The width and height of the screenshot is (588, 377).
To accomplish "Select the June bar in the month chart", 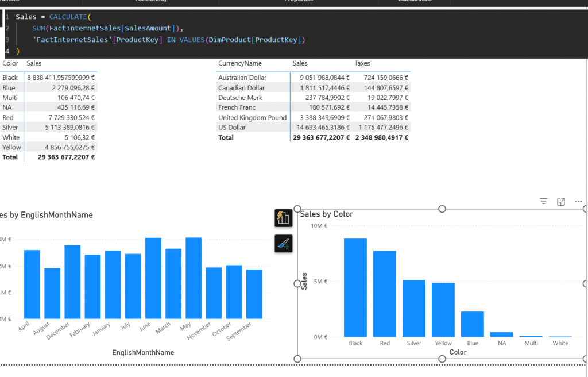I will click(x=153, y=278).
